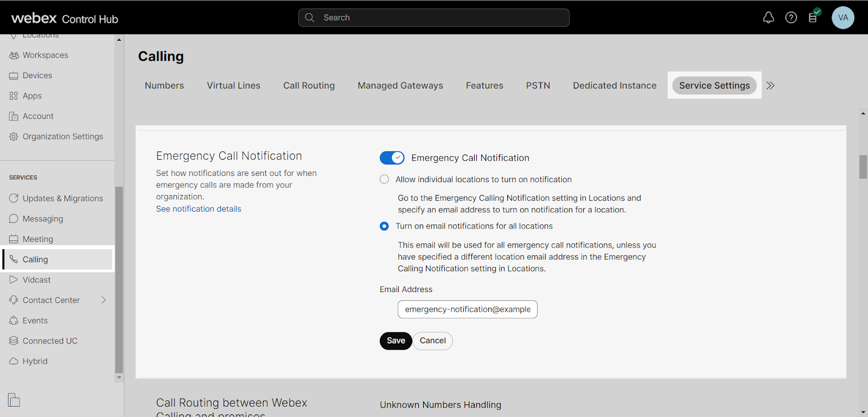
Task: Click the Calling page title
Action: coord(161,56)
